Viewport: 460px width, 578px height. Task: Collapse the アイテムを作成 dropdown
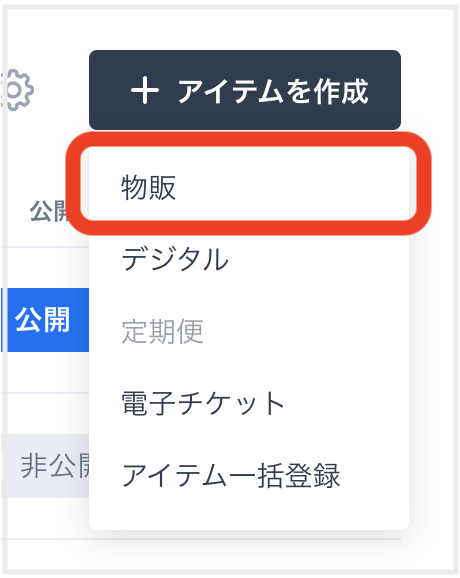click(245, 90)
